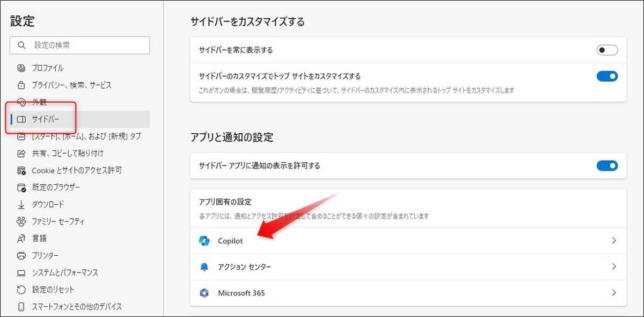Expand アクション センター row chevron
Viewport: 644px width, 317px height.
(x=614, y=267)
